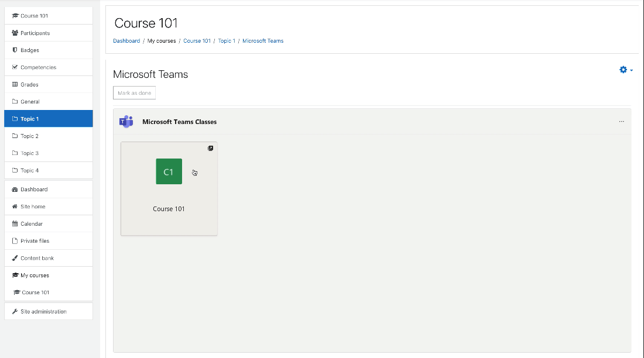
Task: Follow the Course 101 breadcrumb link
Action: pyautogui.click(x=197, y=41)
